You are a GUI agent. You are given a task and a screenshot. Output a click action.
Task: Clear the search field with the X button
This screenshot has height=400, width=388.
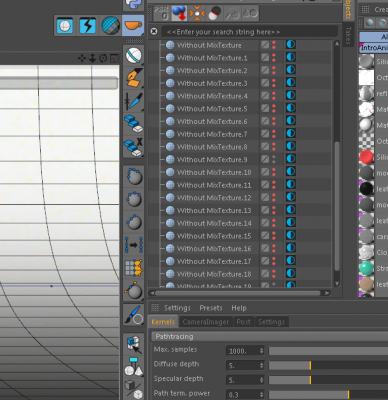point(154,31)
